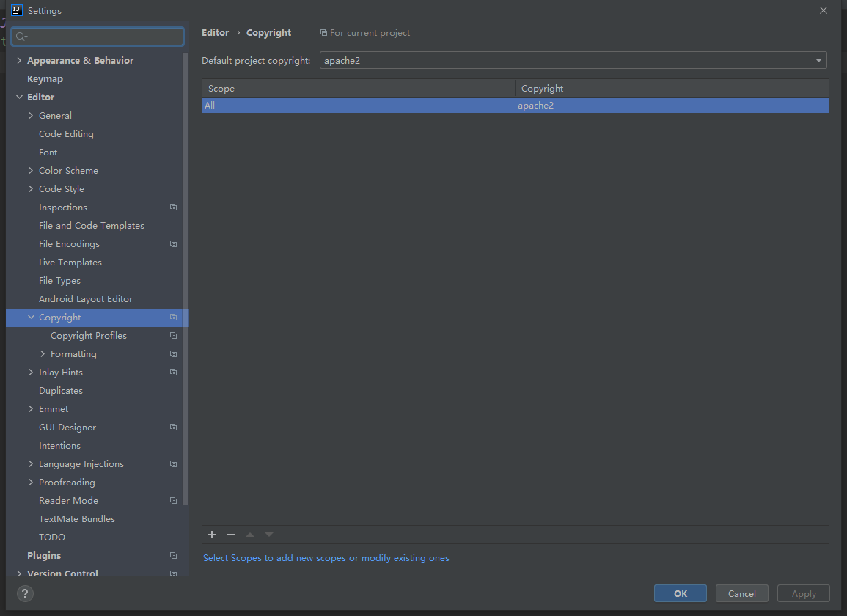This screenshot has width=847, height=616.
Task: Click icon next to For current project
Action: tap(323, 33)
